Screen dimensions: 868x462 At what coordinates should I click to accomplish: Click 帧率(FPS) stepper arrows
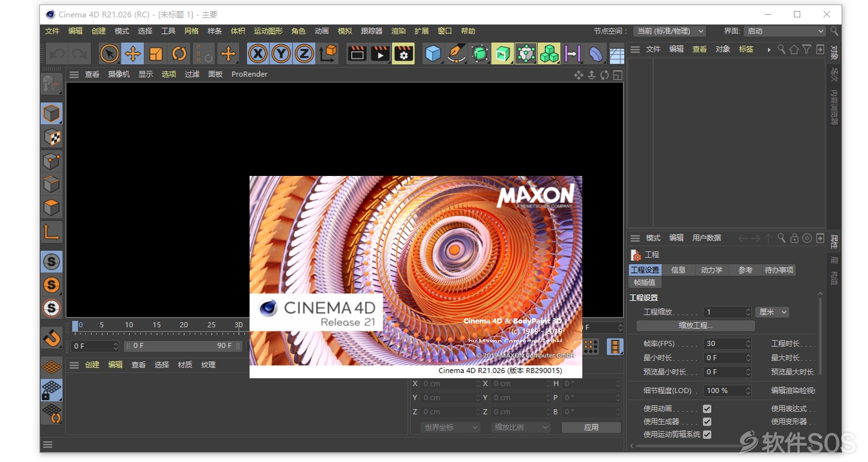[748, 343]
